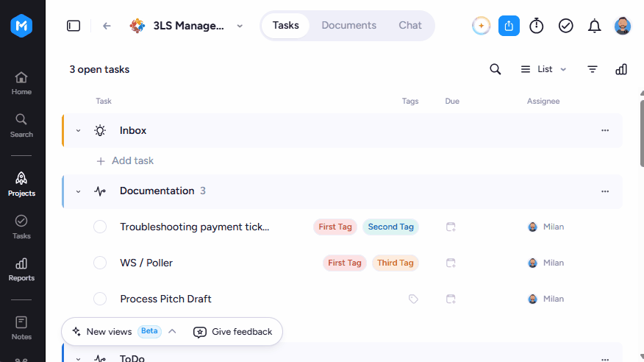Mark WS / Poller as done

pos(100,263)
